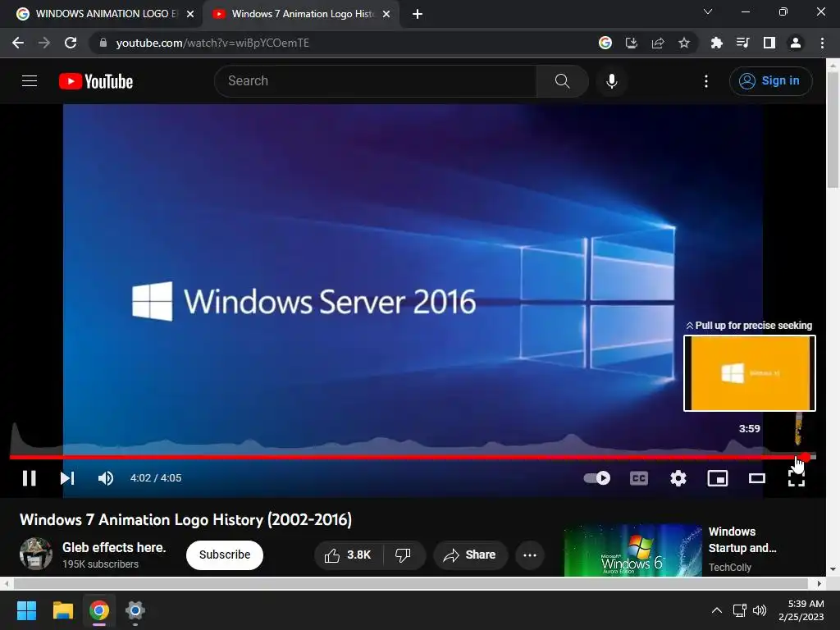Click the 4:02 / 4:05 time display
The height and width of the screenshot is (630, 840).
(156, 478)
